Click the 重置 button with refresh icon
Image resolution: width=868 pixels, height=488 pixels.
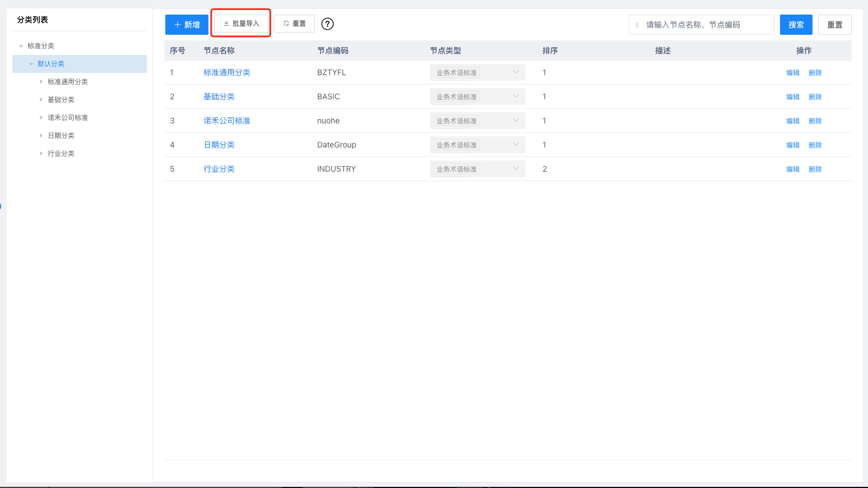(294, 24)
